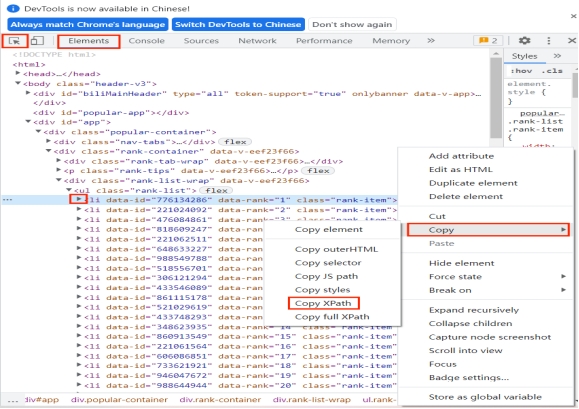Click flex badge beside nav-tabs div
Viewport: 579px width, 409px height.
tap(235, 142)
